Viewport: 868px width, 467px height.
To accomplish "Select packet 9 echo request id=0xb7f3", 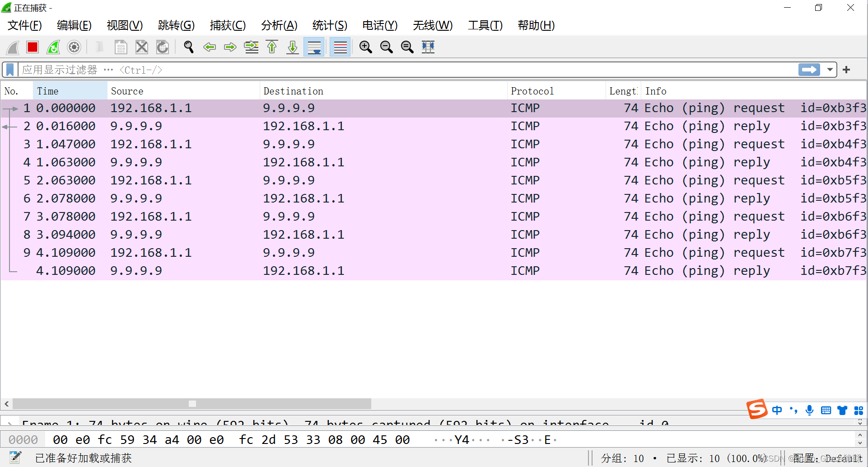I will coord(434,253).
